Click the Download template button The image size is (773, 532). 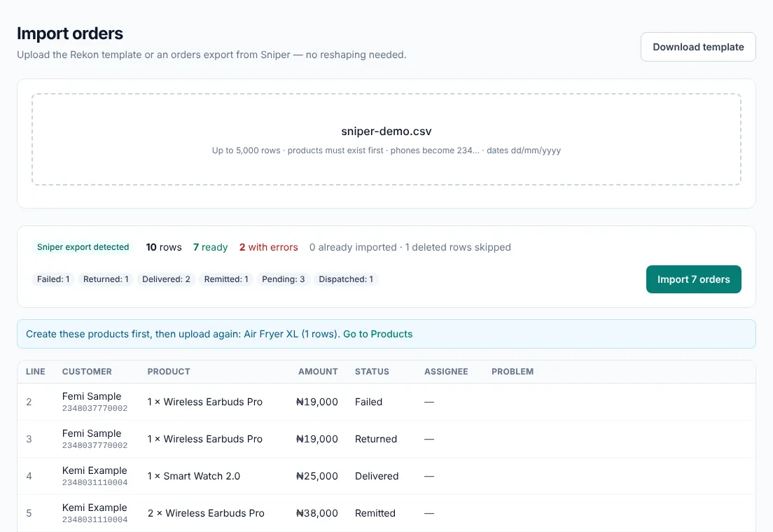point(698,47)
